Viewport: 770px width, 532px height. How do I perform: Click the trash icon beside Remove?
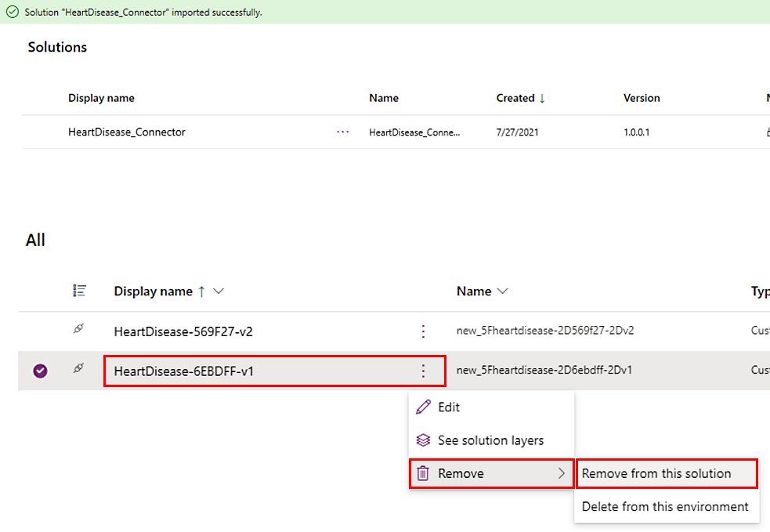click(x=423, y=473)
